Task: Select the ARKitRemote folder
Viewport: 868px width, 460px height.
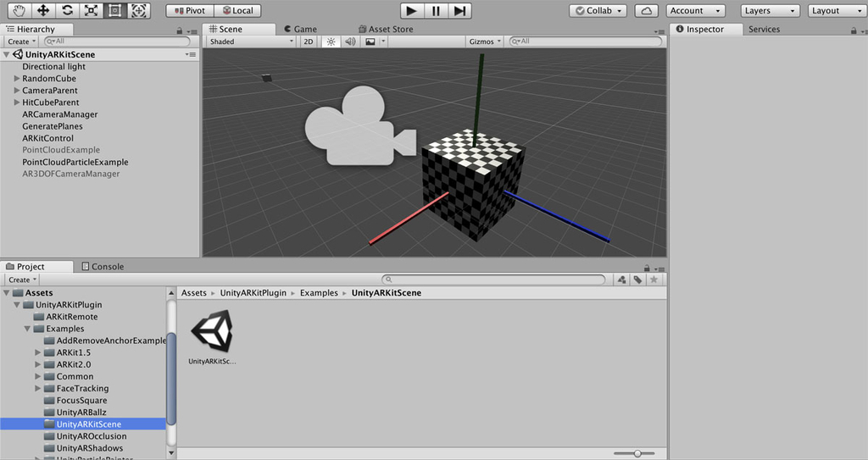Action: (71, 317)
